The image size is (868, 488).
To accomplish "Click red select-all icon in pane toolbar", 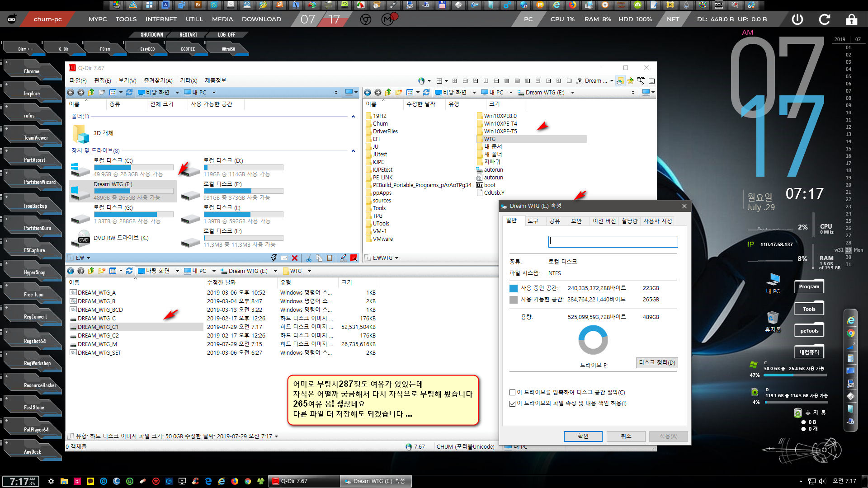I will (x=354, y=258).
